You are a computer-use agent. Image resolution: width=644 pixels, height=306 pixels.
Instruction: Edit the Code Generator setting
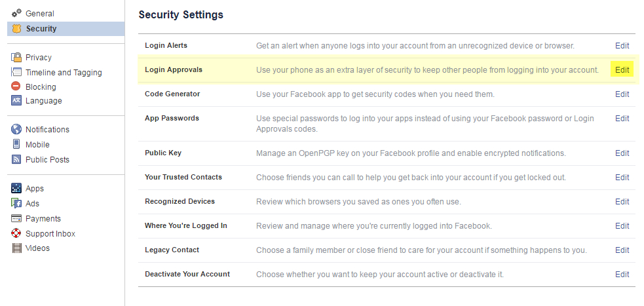pos(622,94)
